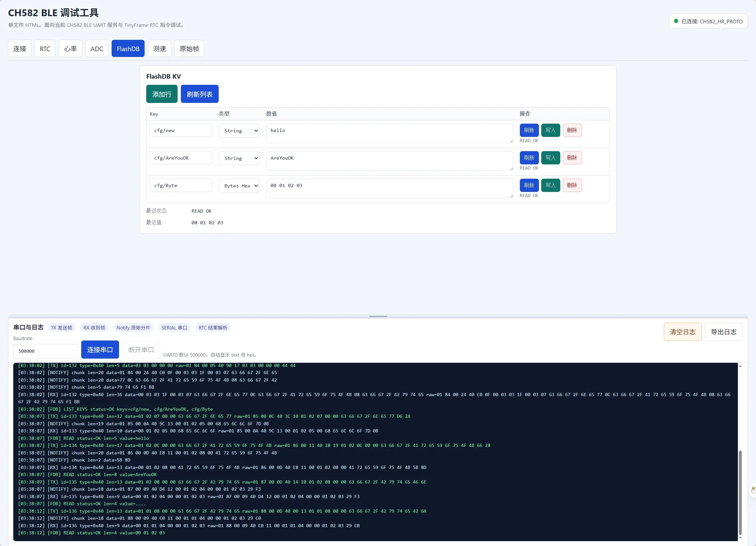Open the Bytes Hex type dropdown
756x546 pixels.
coord(239,186)
